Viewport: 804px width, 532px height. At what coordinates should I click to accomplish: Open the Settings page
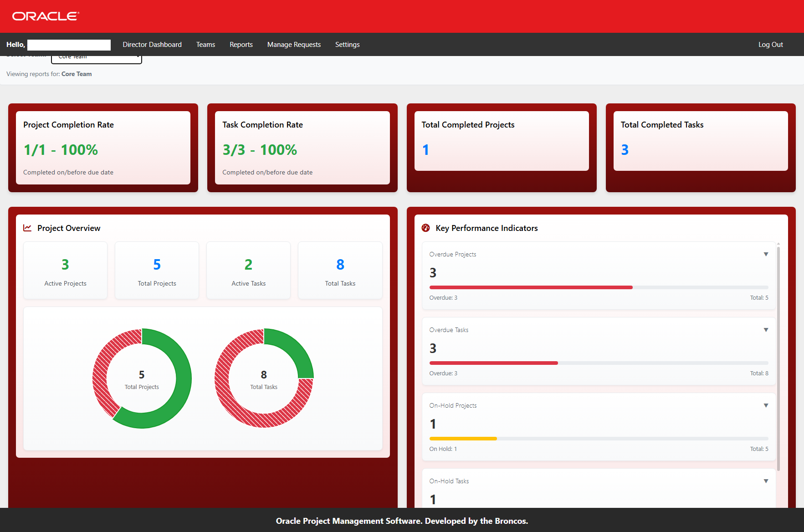pyautogui.click(x=347, y=44)
